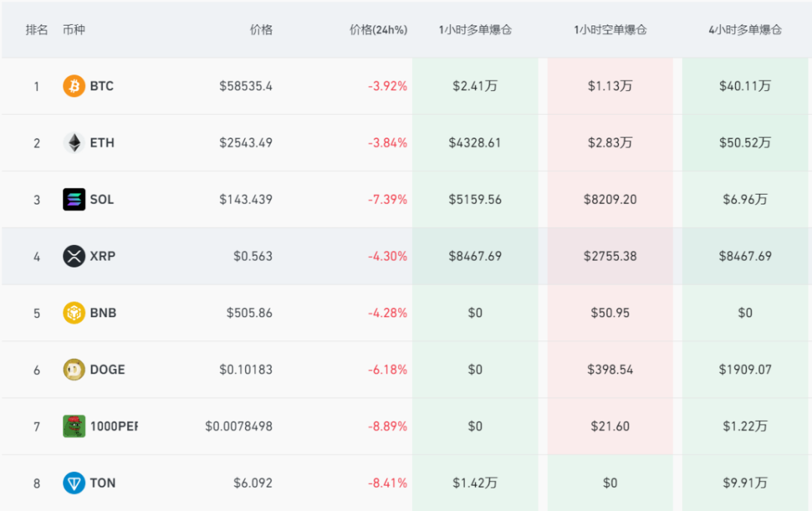Click the Toncoin TON icon
Image resolution: width=812 pixels, height=511 pixels.
tap(74, 483)
